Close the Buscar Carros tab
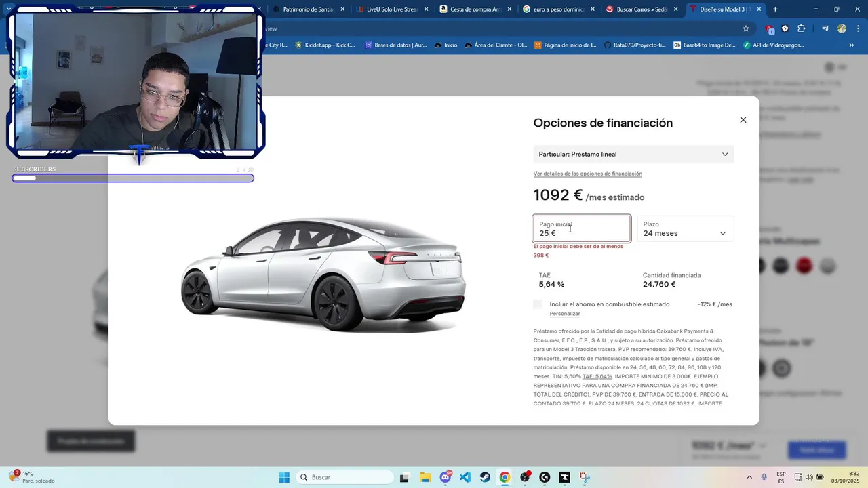This screenshot has width=868, height=488. (x=676, y=9)
